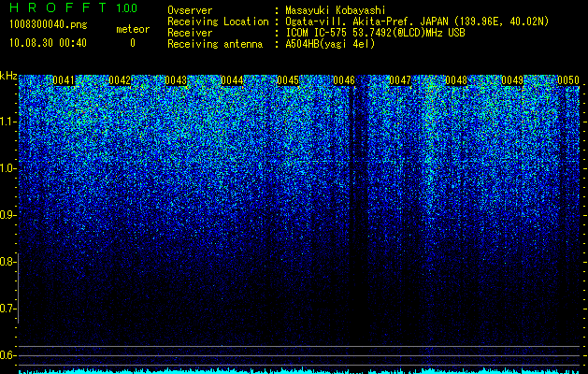Click the date stamp 10.08.30 00:40

(x=48, y=43)
